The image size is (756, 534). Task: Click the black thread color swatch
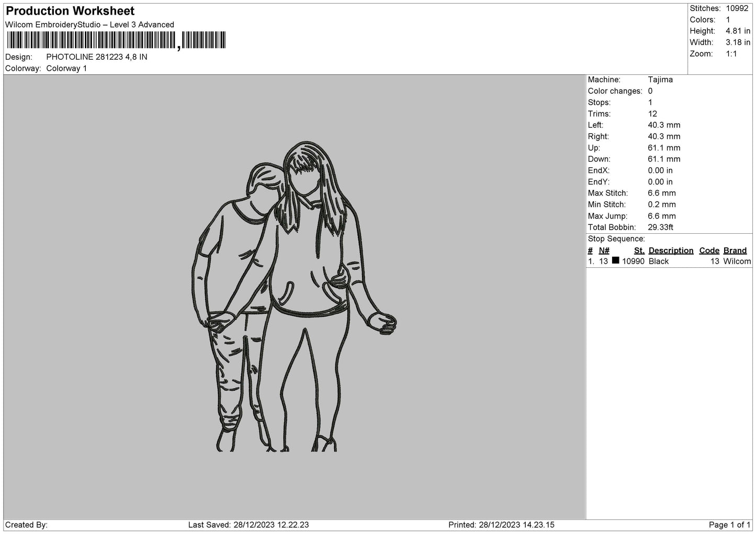click(615, 260)
